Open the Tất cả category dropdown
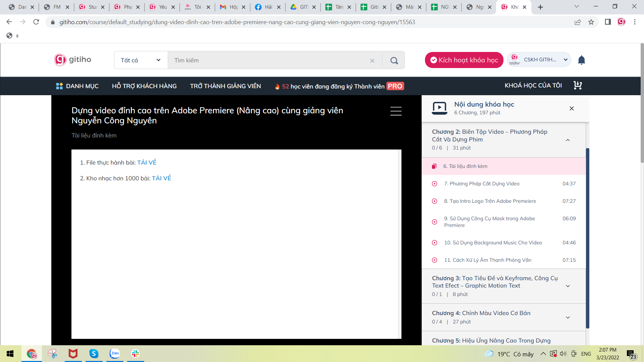 (x=141, y=60)
